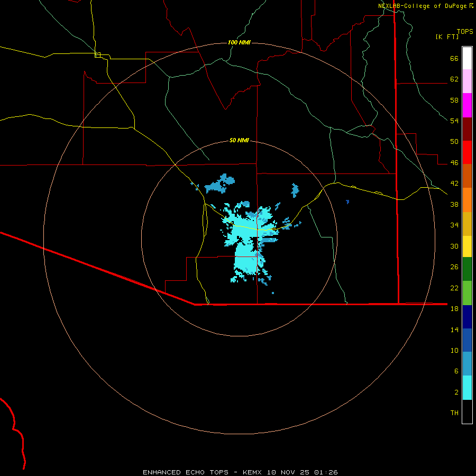Viewport: 476px width, 476px height.
Task: Click the TOPS legend title
Action: (465, 31)
